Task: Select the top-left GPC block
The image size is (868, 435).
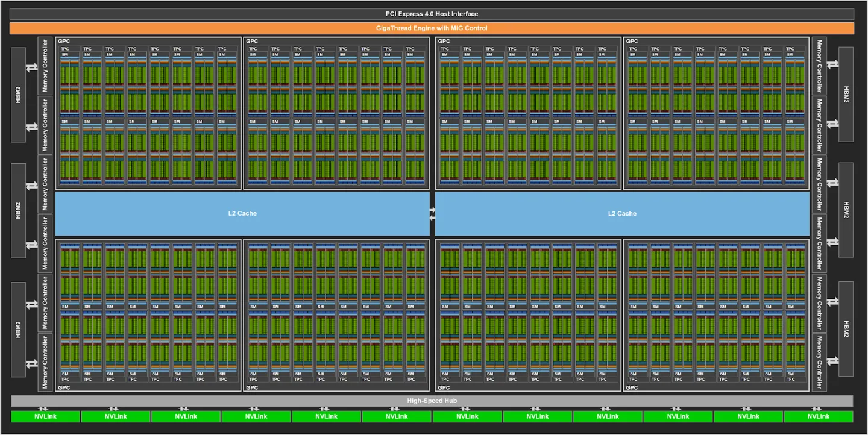Action: [147, 112]
